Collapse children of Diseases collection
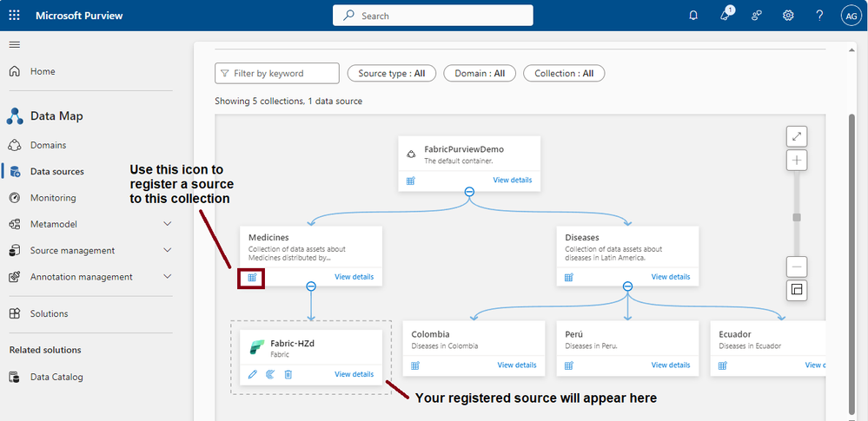 (x=627, y=286)
